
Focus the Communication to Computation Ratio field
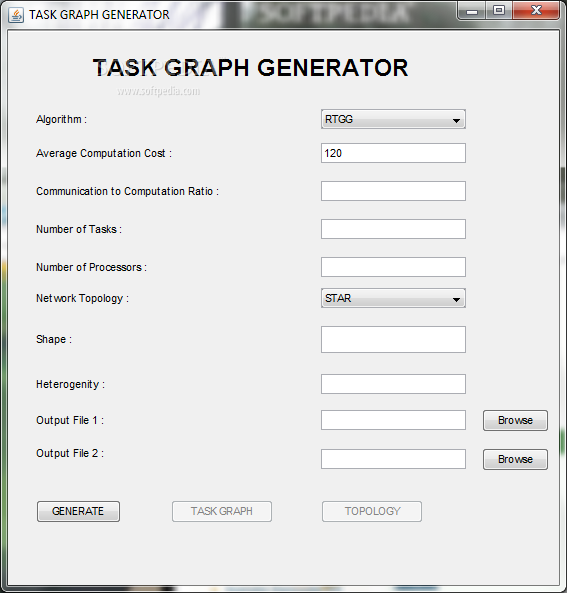393,191
